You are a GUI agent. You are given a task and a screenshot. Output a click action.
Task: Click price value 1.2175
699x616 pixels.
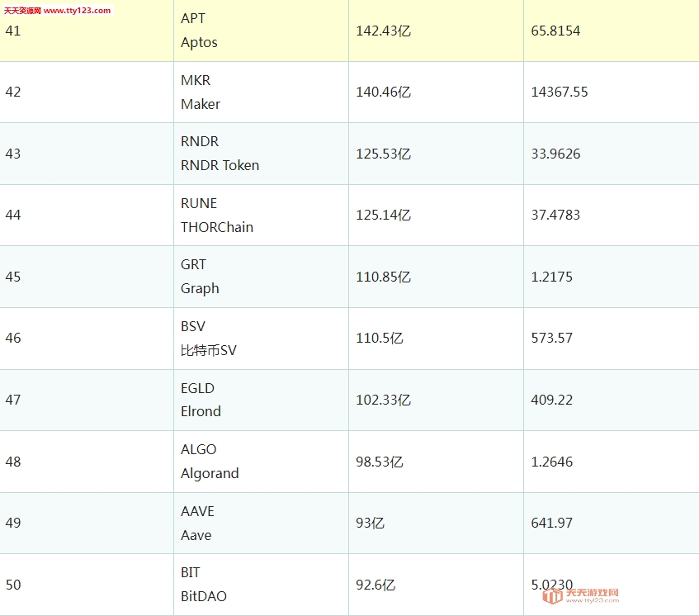pyautogui.click(x=551, y=277)
